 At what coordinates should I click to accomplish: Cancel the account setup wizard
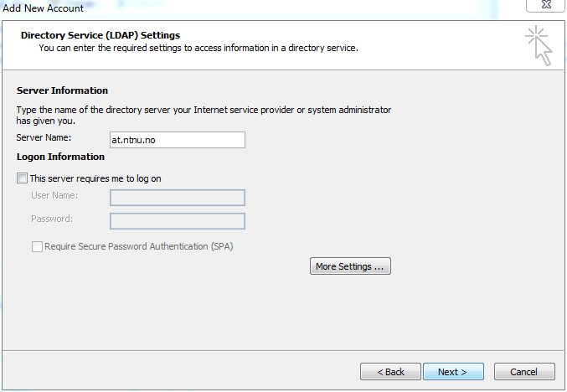coord(524,372)
